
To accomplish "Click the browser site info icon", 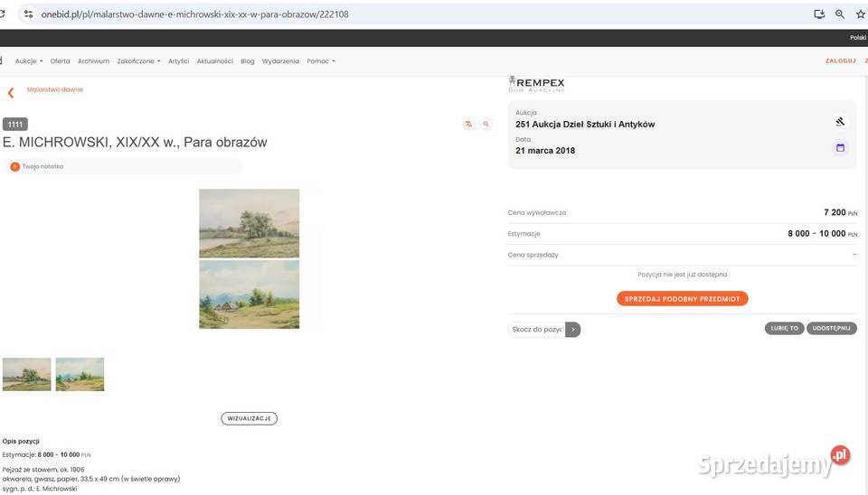I will click(28, 14).
